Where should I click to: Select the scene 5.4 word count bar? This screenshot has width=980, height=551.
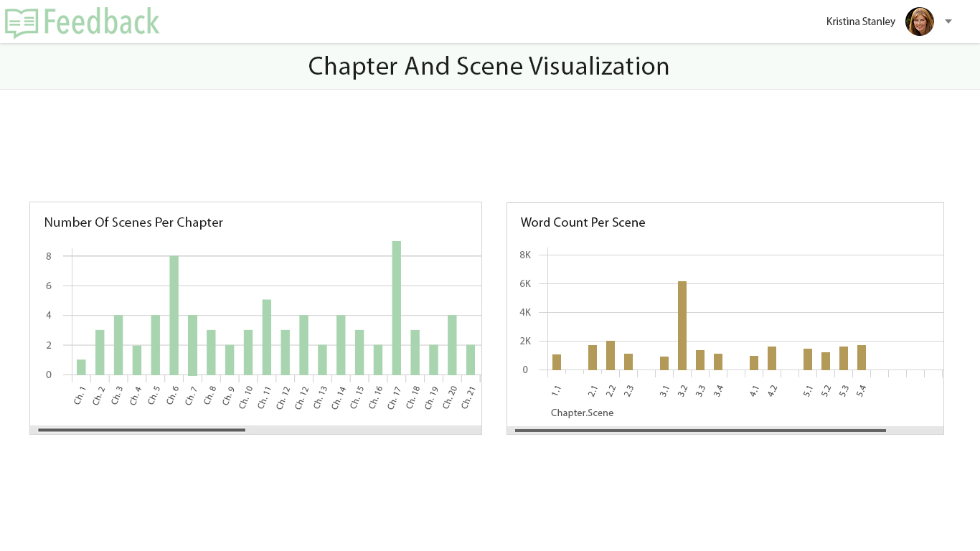tap(862, 357)
